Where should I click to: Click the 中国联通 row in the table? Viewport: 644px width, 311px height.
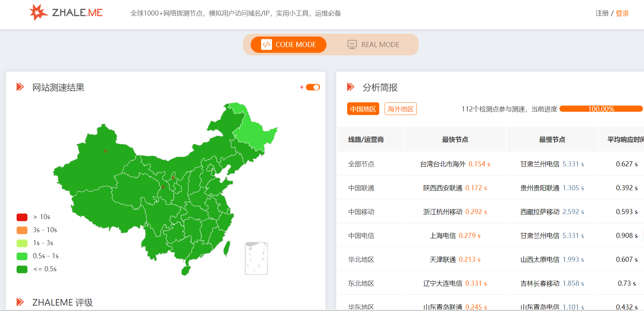click(x=361, y=188)
